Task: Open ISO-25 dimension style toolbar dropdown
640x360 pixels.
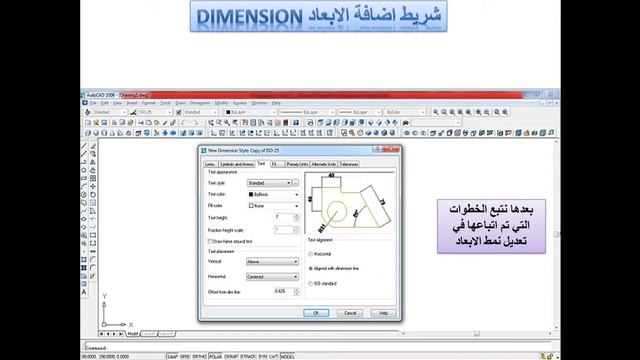Action: [x=155, y=112]
